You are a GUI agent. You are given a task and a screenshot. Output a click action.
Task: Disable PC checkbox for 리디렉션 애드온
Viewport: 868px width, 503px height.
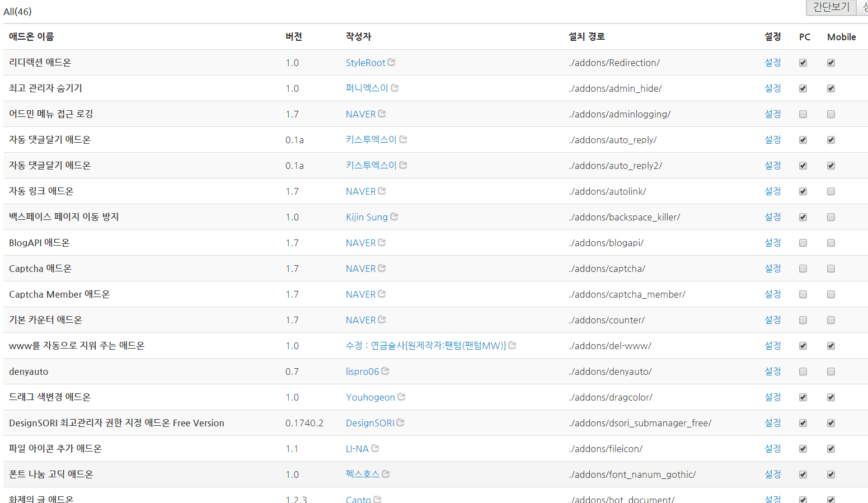coord(803,63)
